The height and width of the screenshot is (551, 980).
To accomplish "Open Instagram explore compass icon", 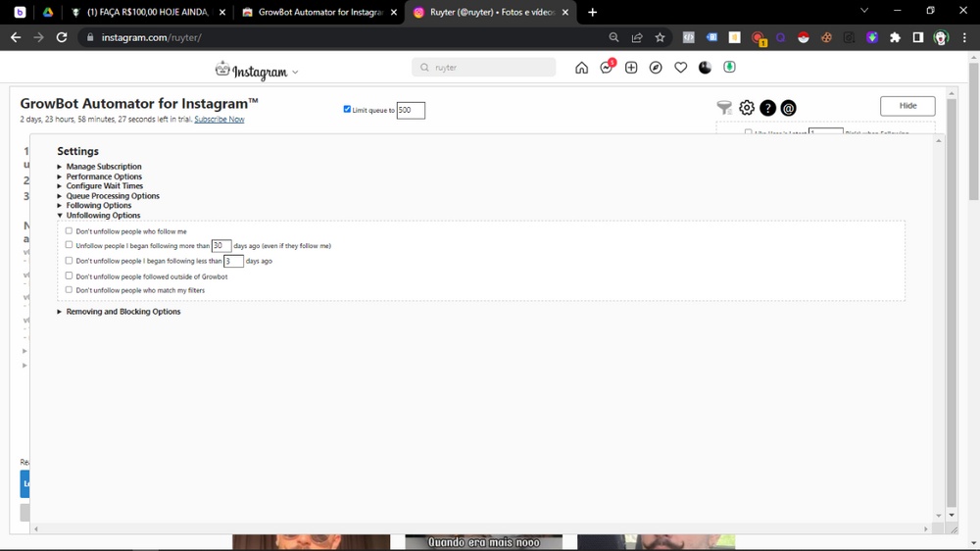I will coord(656,68).
